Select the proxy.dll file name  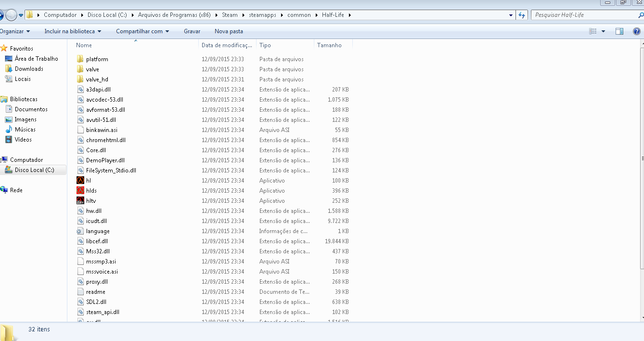point(97,281)
